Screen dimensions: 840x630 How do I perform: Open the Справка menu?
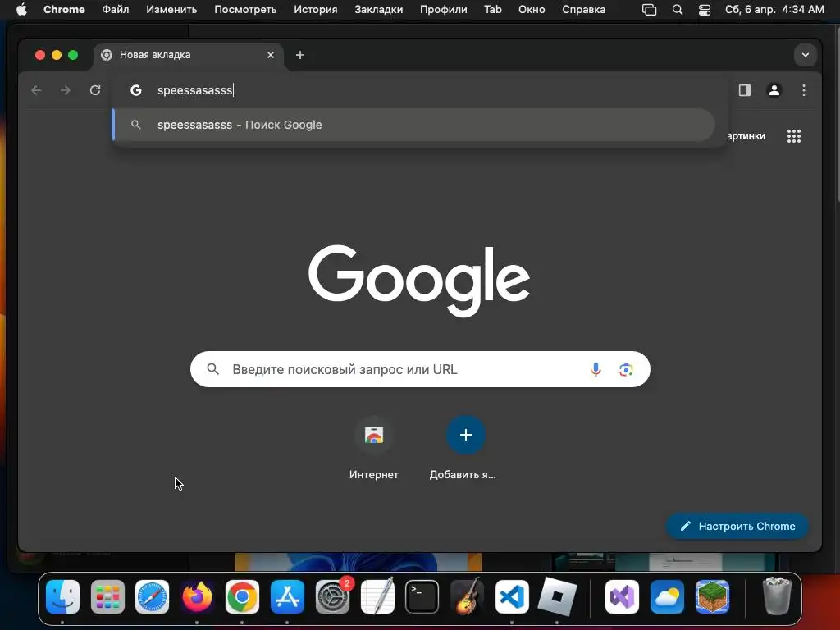point(583,10)
